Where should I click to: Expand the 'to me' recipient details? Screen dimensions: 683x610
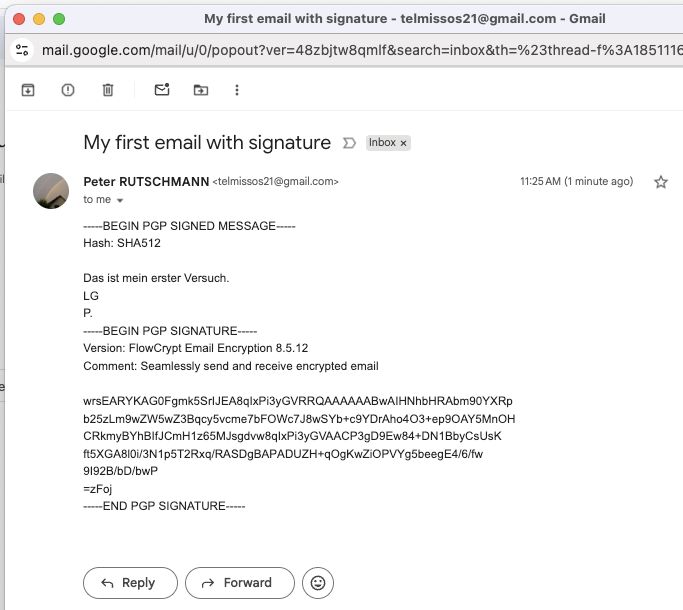120,201
